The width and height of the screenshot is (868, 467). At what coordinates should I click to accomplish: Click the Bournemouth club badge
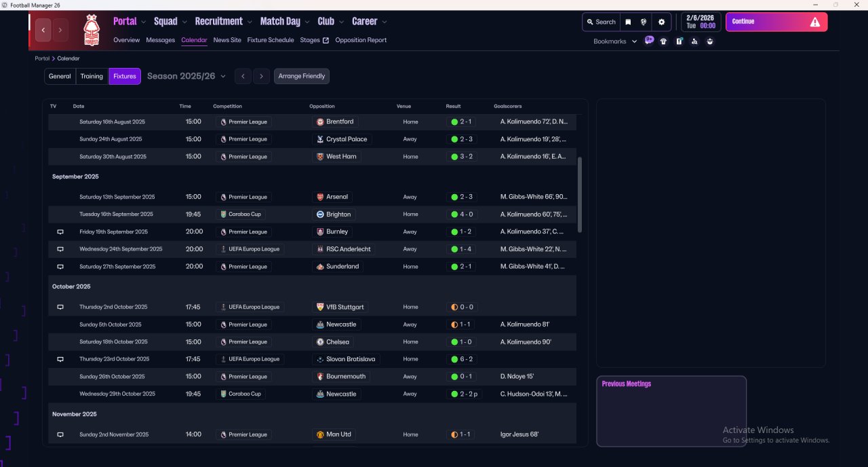320,377
